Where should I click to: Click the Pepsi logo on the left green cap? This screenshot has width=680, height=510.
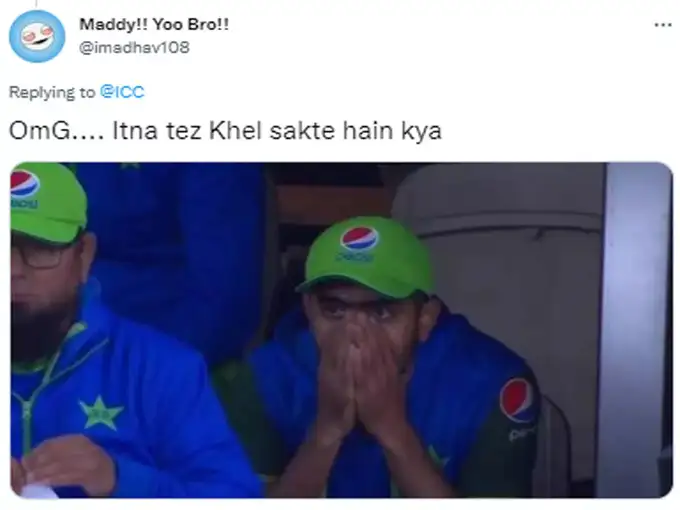[24, 184]
